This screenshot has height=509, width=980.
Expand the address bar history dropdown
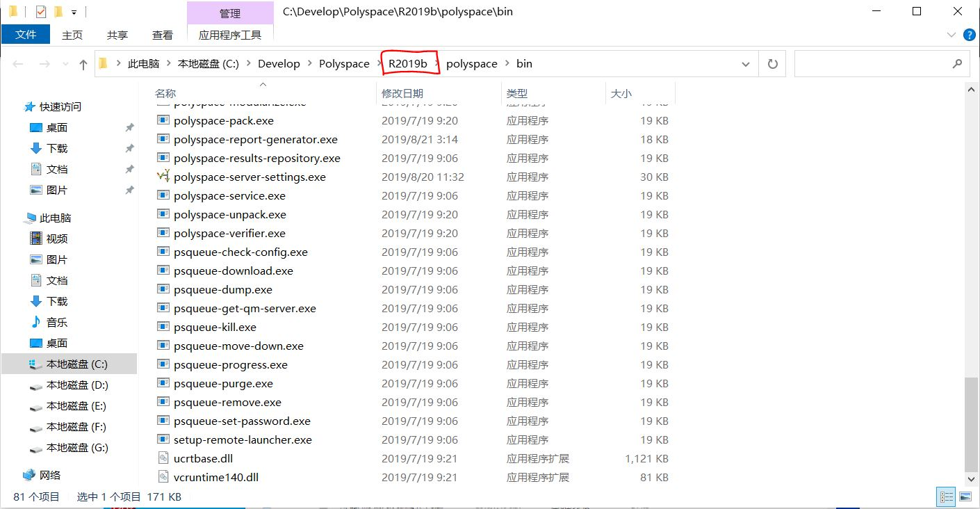746,64
